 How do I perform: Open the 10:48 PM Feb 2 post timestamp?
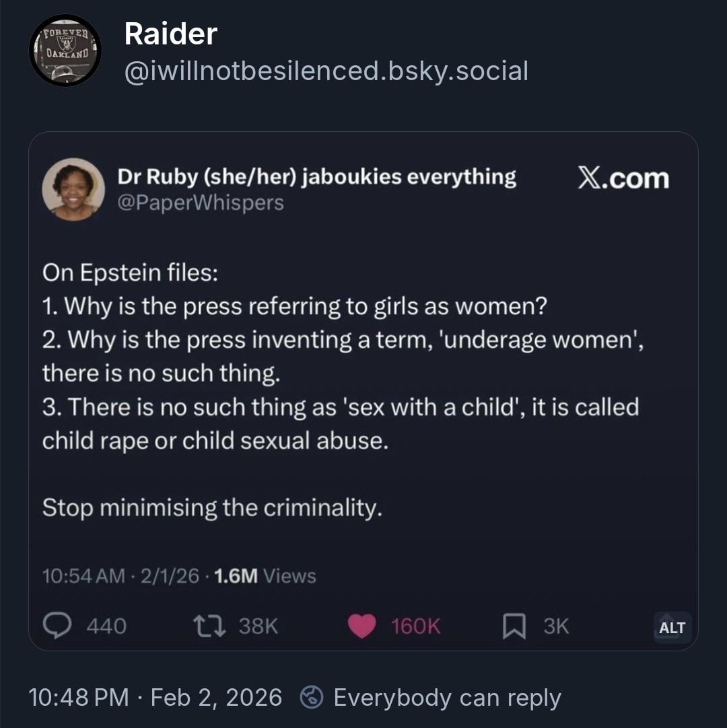coord(155,697)
